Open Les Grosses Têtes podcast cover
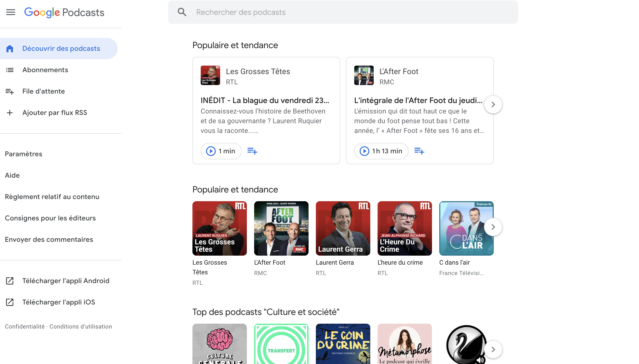Image resolution: width=639 pixels, height=364 pixels. pyautogui.click(x=219, y=228)
